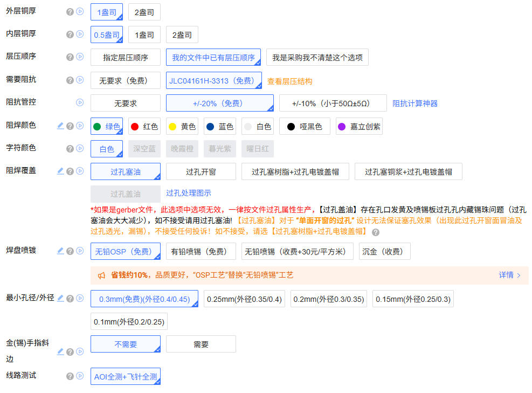Screen dimensions: 532x393
Task: Select 0.25mm minimum hole size option
Action: pyautogui.click(x=244, y=299)
